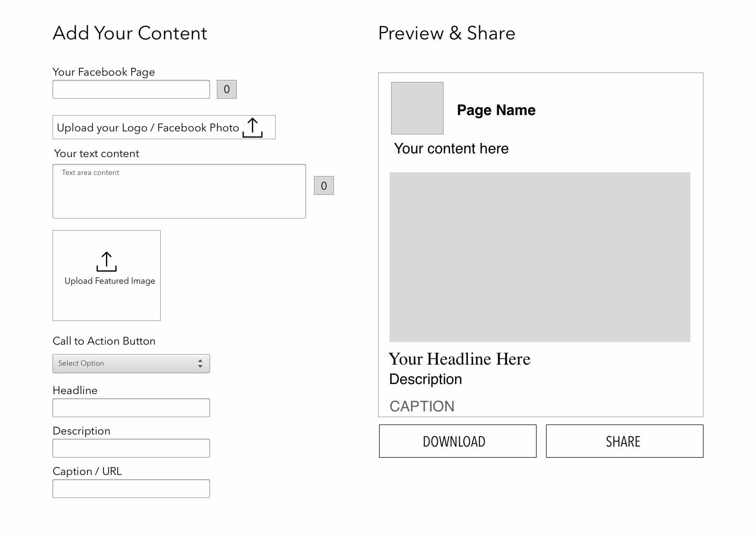
Task: Click the Your Facebook Page input field
Action: tap(131, 89)
